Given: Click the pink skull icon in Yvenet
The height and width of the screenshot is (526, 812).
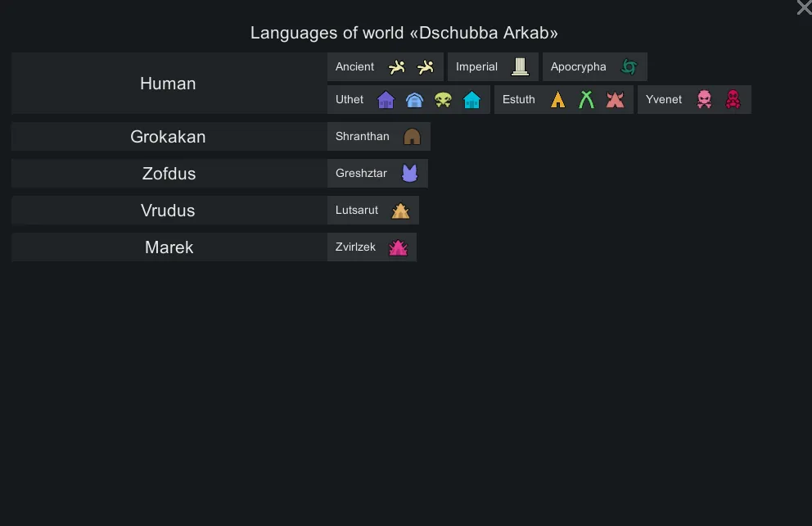Looking at the screenshot, I should click(x=704, y=100).
